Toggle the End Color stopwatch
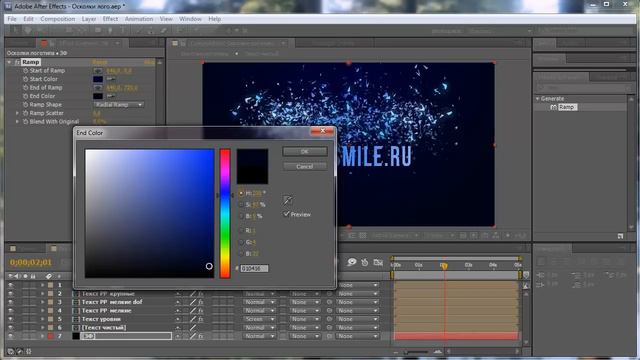Viewport: 640px width, 360px height. [x=26, y=96]
